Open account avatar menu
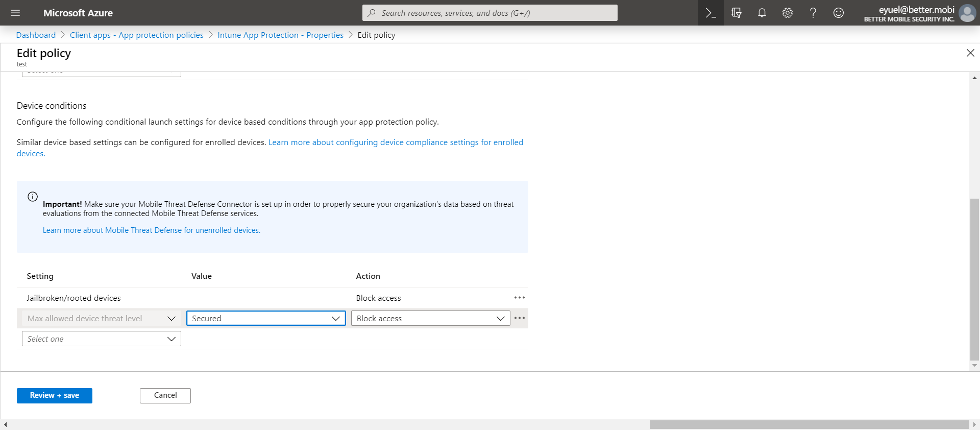 coord(967,13)
